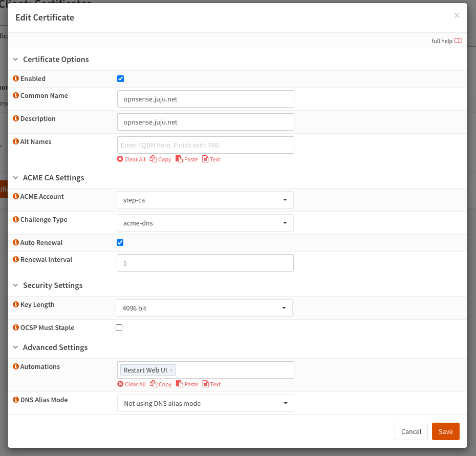The image size is (476, 456).
Task: Expand the DNS Alias Mode dropdown
Action: (205, 404)
